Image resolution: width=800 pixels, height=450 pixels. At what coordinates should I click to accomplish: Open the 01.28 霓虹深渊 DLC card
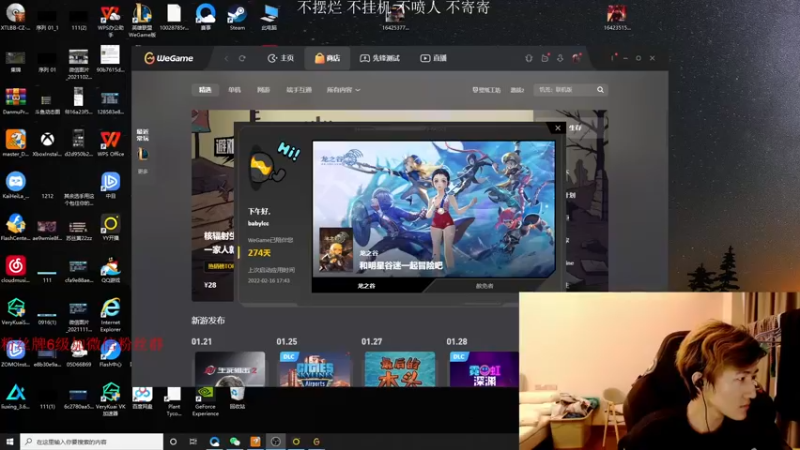484,369
